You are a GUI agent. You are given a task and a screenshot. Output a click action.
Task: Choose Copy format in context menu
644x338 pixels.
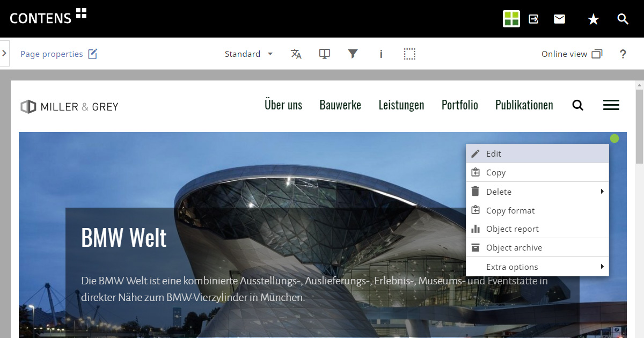[537, 210]
